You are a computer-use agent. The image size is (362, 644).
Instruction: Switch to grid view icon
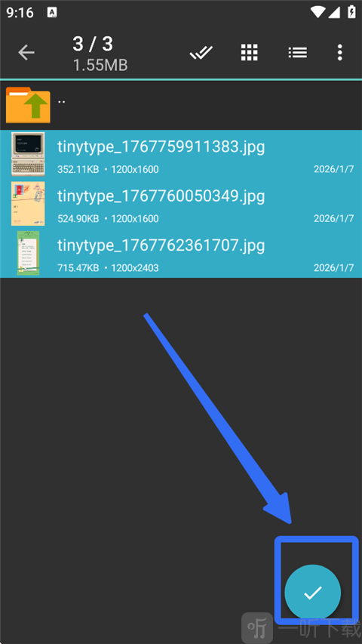click(249, 53)
